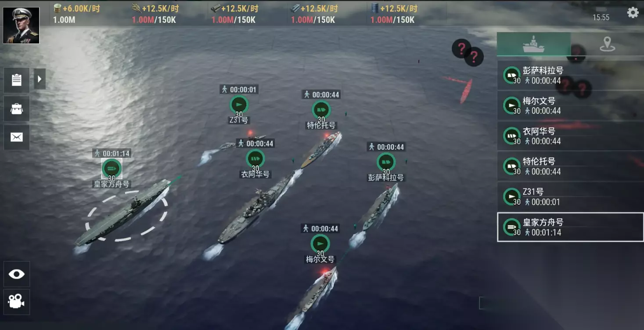
Task: Click the 梅尔文号 ship marker on the sea
Action: 320,244
